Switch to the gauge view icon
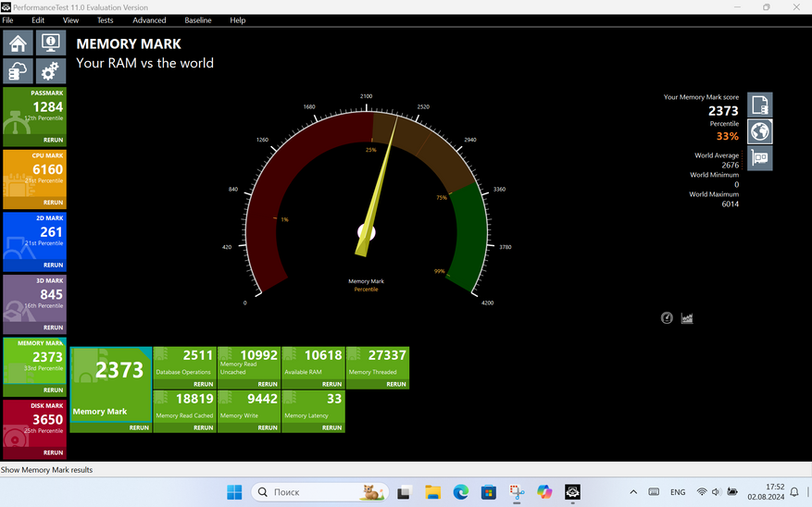Viewport: 812px width, 507px height. (667, 318)
